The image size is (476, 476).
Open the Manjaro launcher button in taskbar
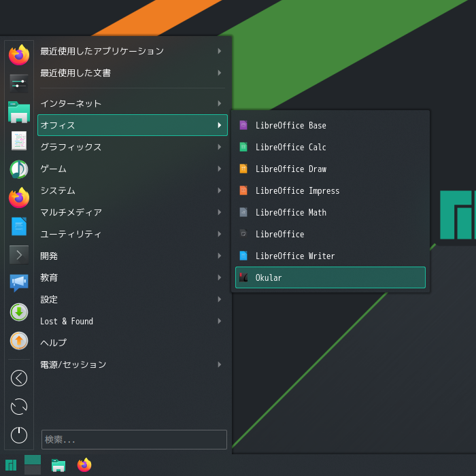[x=11, y=464]
